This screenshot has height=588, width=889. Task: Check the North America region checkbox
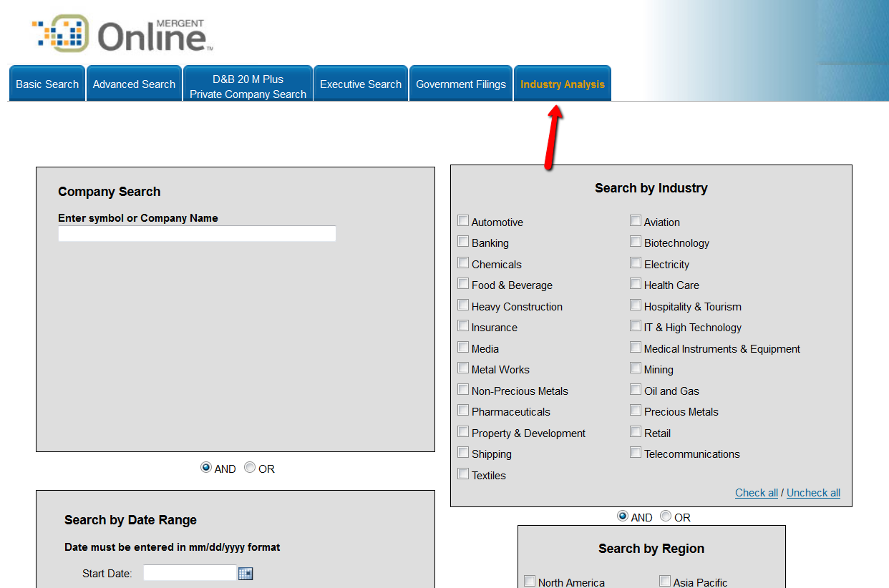(530, 581)
